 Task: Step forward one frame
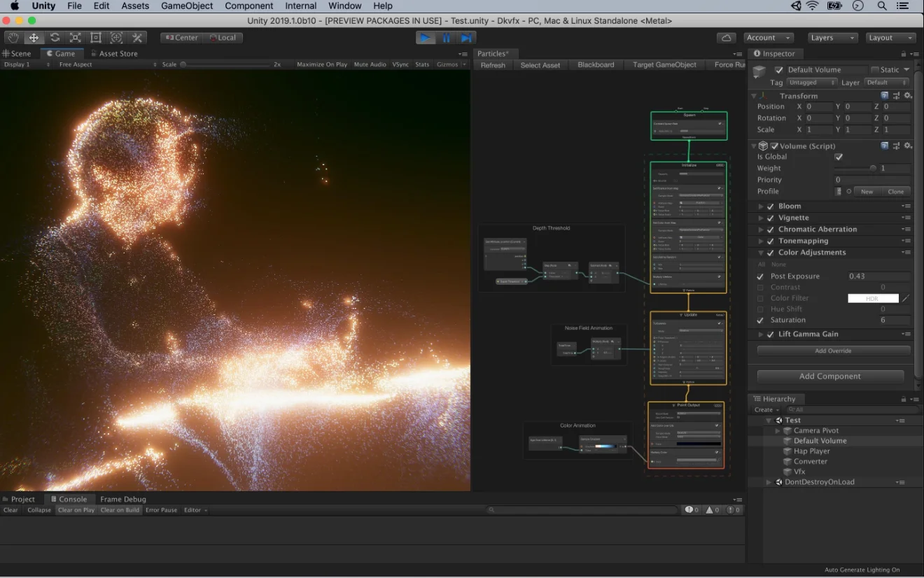(466, 38)
